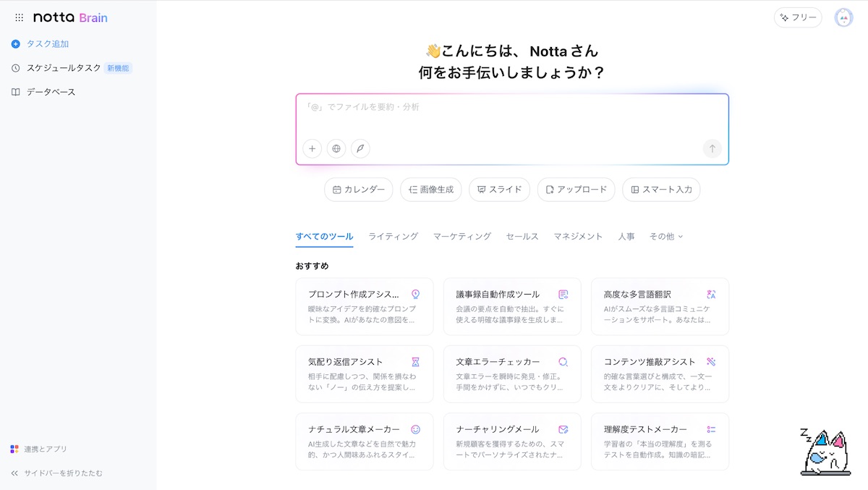Click the hourglass icon on 気配り返信アシスト card

point(415,362)
